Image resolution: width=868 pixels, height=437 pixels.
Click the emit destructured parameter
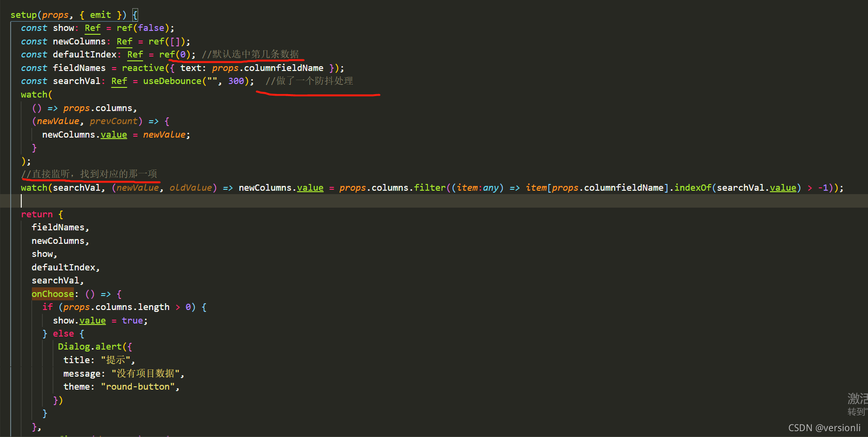click(x=100, y=14)
